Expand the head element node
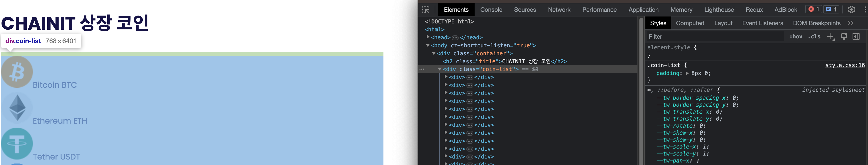 (428, 37)
